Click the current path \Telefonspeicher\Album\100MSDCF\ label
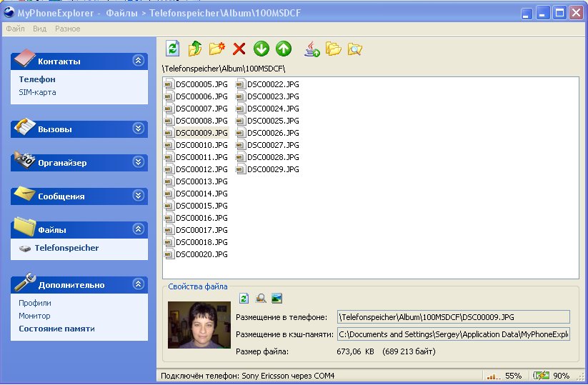588x385 pixels. pyautogui.click(x=224, y=69)
